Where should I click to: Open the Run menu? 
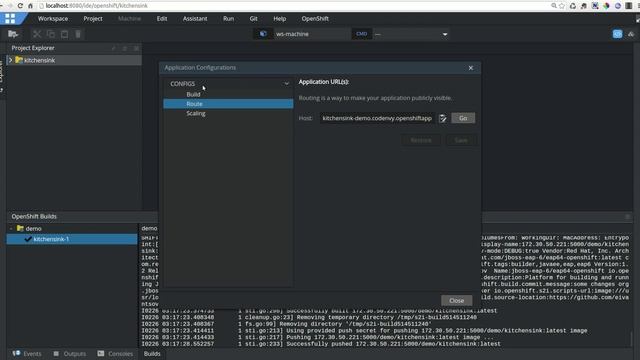pyautogui.click(x=229, y=19)
